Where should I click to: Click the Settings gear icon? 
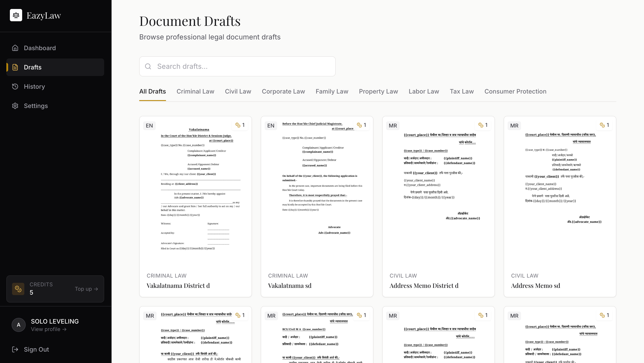[15, 106]
